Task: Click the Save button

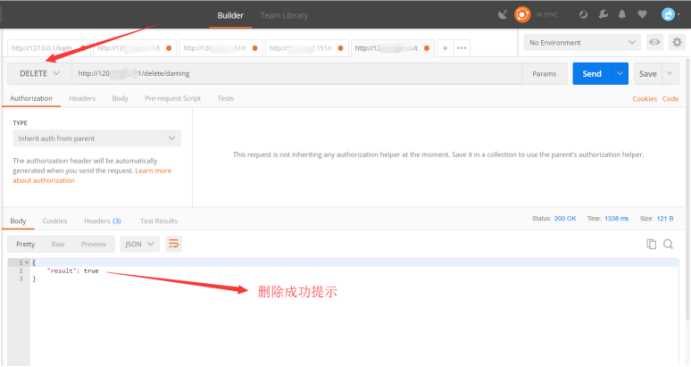Action: pos(648,74)
